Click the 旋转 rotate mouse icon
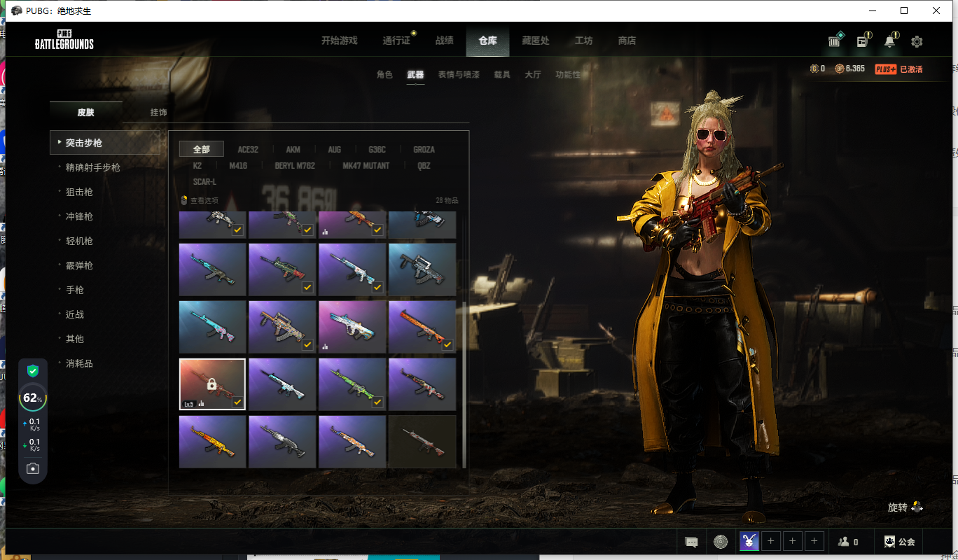 coord(917,507)
